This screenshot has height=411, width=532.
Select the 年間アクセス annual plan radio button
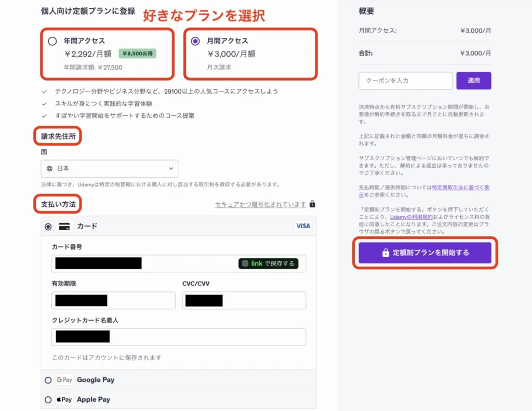tap(52, 41)
